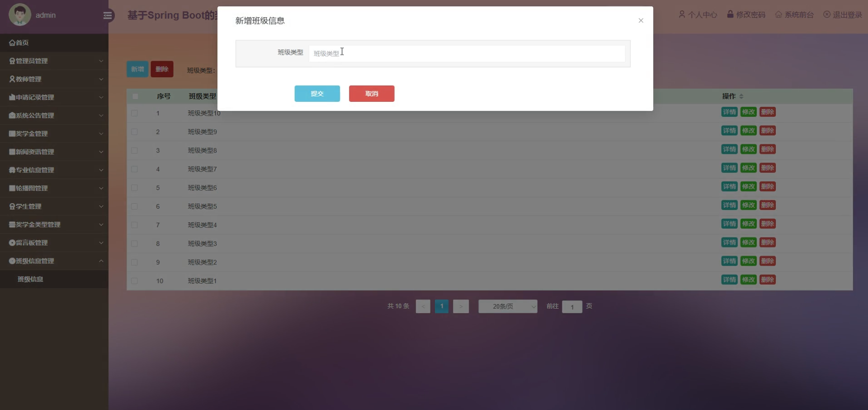Click the 新增 button in toolbar
This screenshot has height=410, width=868.
point(137,69)
